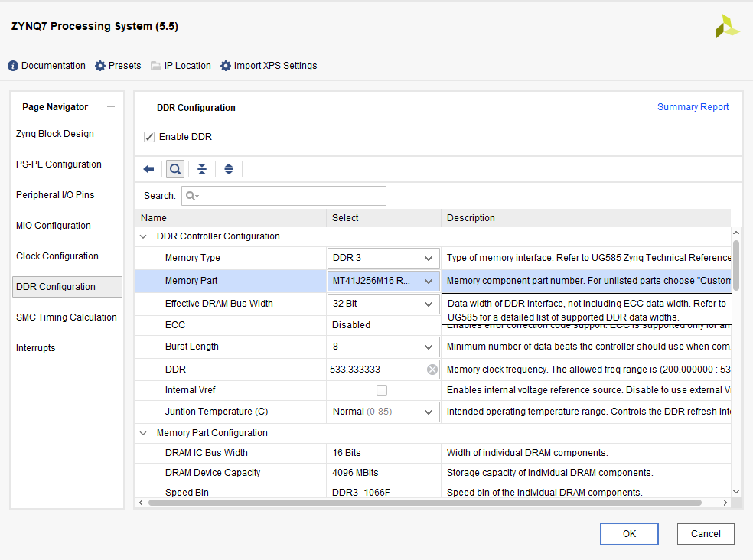The width and height of the screenshot is (753, 560).
Task: Open the Presets gear icon
Action: pos(100,66)
